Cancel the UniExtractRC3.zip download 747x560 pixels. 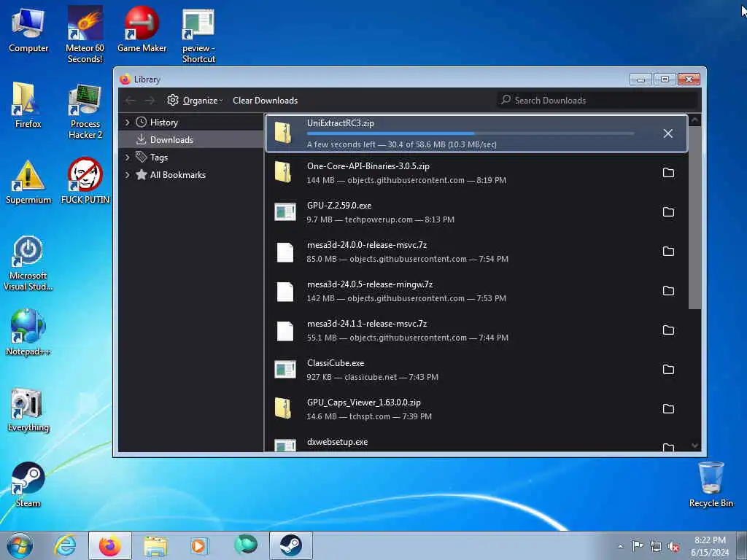point(668,134)
